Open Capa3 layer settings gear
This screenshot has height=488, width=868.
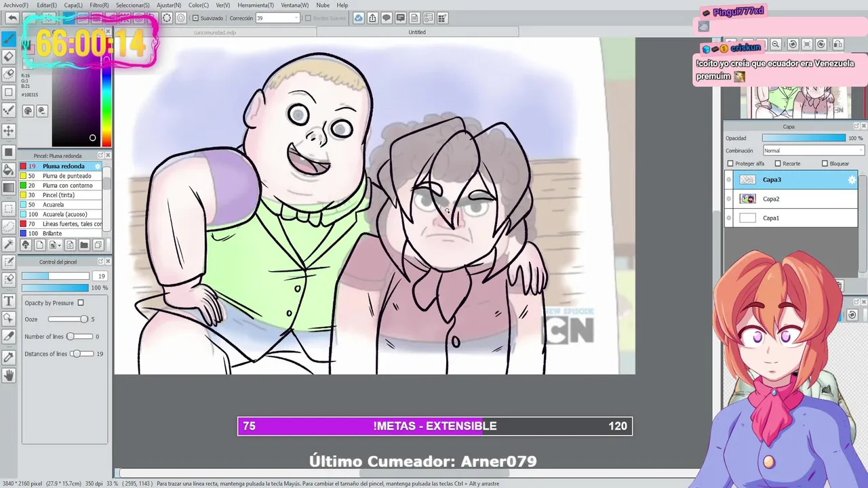(852, 180)
